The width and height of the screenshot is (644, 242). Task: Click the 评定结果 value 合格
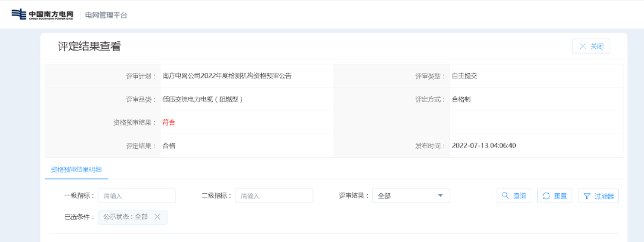tap(169, 146)
